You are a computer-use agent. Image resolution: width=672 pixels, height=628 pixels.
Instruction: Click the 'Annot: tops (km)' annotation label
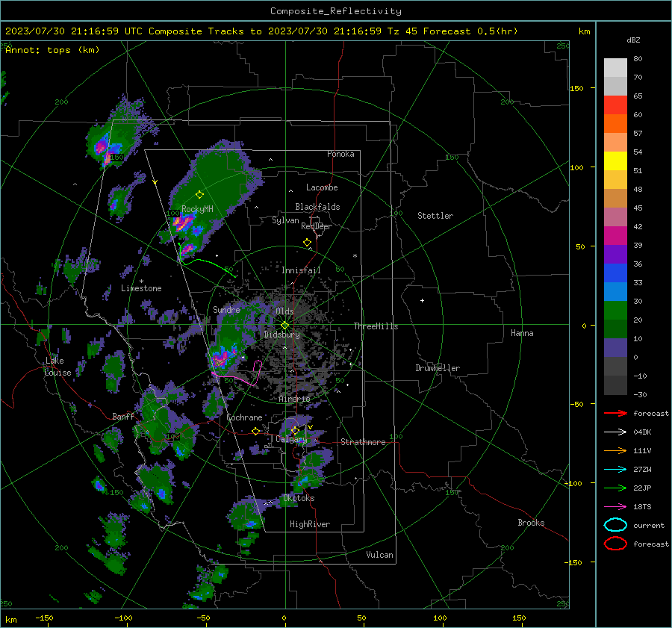pos(52,50)
